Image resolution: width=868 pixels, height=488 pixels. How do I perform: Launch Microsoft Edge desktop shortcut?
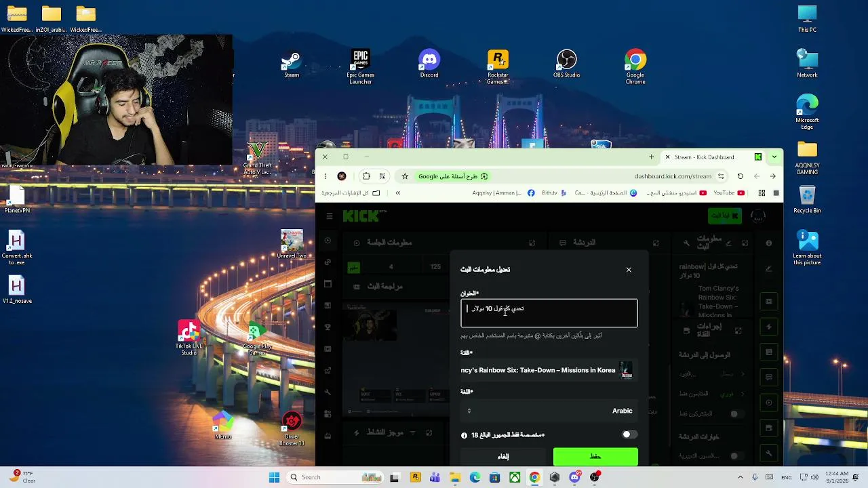tap(807, 112)
